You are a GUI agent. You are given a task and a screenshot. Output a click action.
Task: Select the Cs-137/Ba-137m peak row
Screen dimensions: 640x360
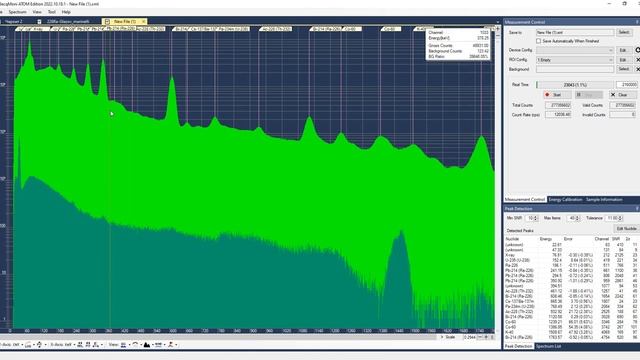[x=571, y=301]
